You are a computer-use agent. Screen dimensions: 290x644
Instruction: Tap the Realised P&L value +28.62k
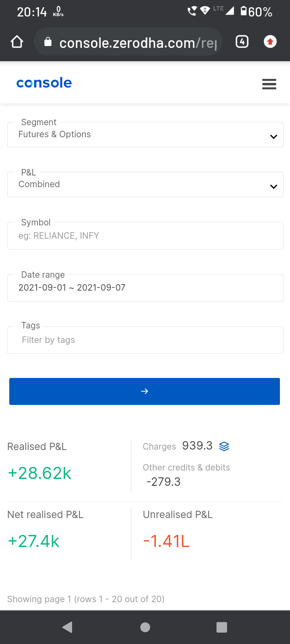pyautogui.click(x=39, y=473)
